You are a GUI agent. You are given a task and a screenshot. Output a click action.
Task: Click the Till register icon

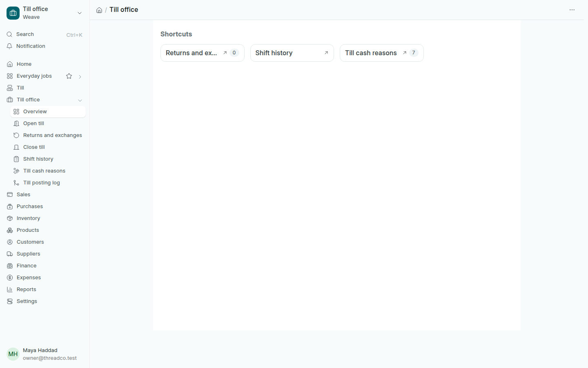10,88
